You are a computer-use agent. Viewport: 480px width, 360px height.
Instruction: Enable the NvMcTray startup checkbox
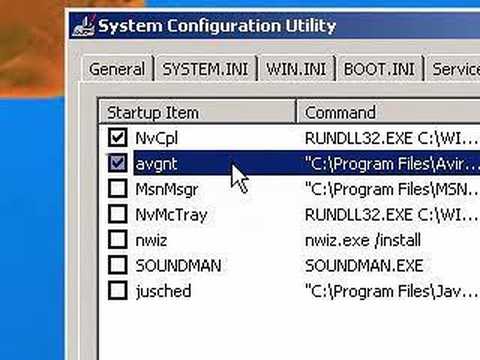117,214
